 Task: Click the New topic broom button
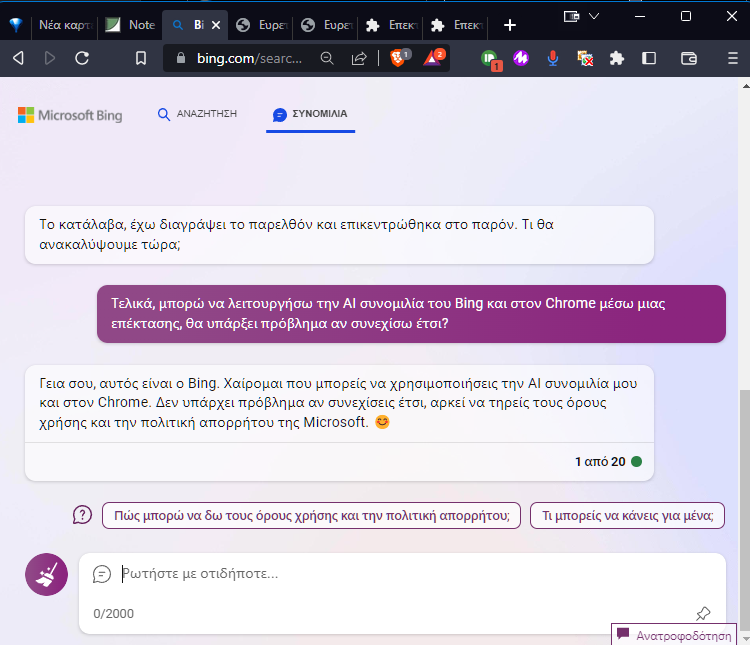46,574
